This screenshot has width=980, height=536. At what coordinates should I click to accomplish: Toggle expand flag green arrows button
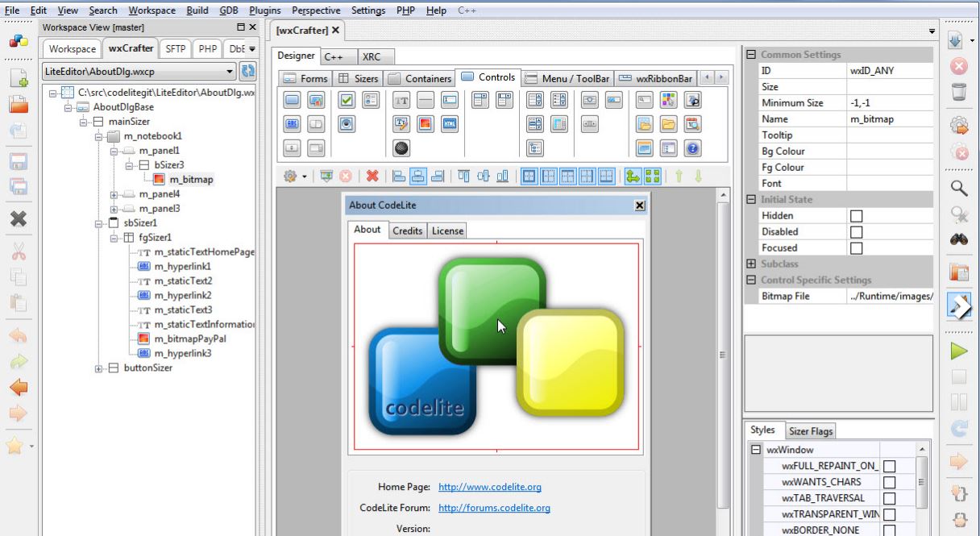coord(633,176)
